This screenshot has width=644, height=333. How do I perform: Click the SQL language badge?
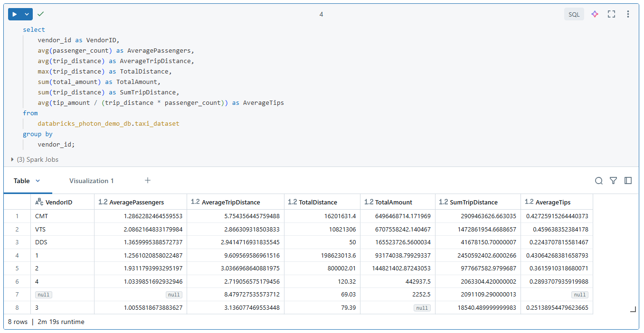574,14
